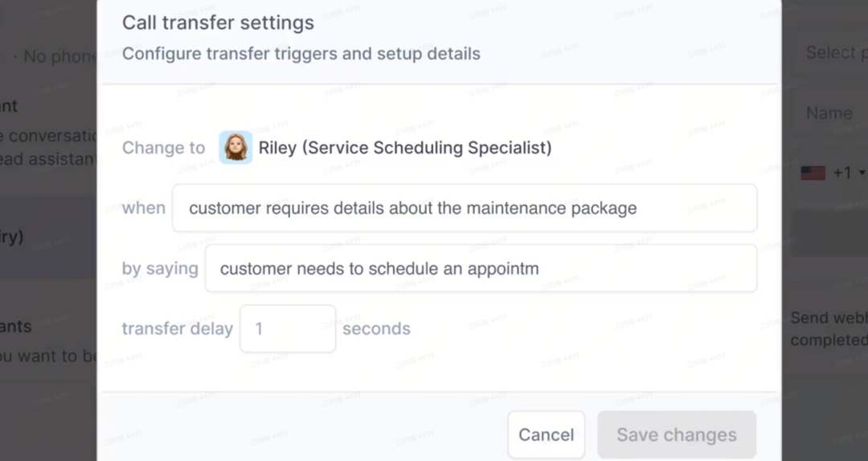Click Riley's avatar icon
The height and width of the screenshot is (461, 868).
point(235,147)
